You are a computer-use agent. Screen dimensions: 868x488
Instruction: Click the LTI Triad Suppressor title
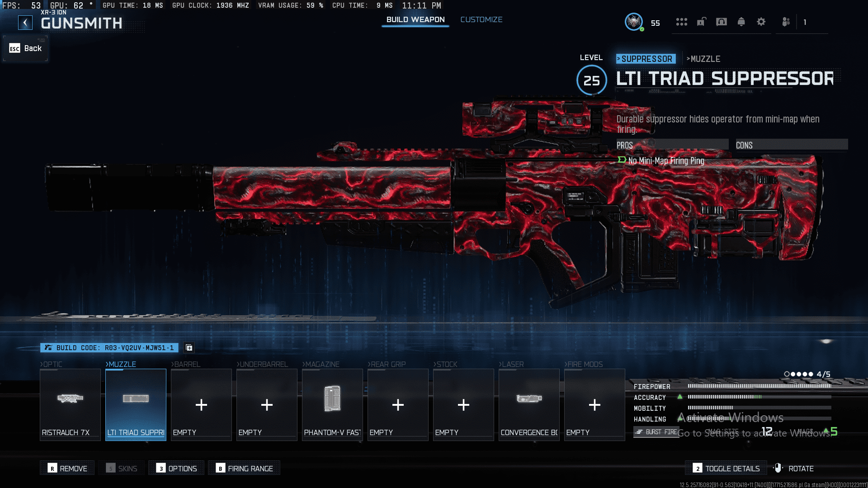click(x=725, y=79)
